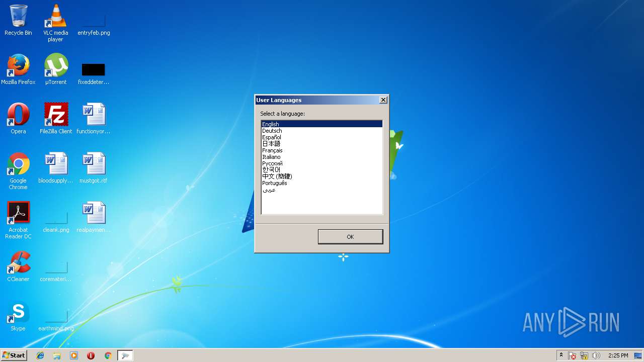Choose English in the language list
644x362 pixels.
pos(321,124)
